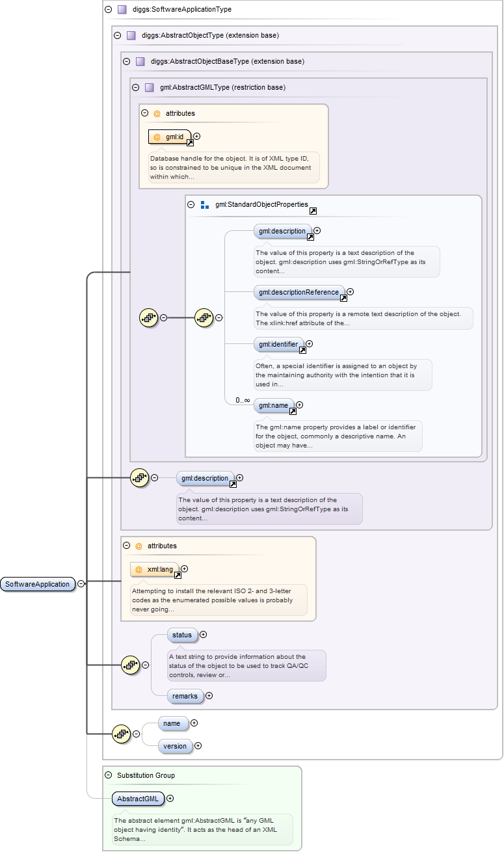This screenshot has height=852, width=504.
Task: Click the link arrow icon on xml:lang attribute
Action: [x=178, y=575]
